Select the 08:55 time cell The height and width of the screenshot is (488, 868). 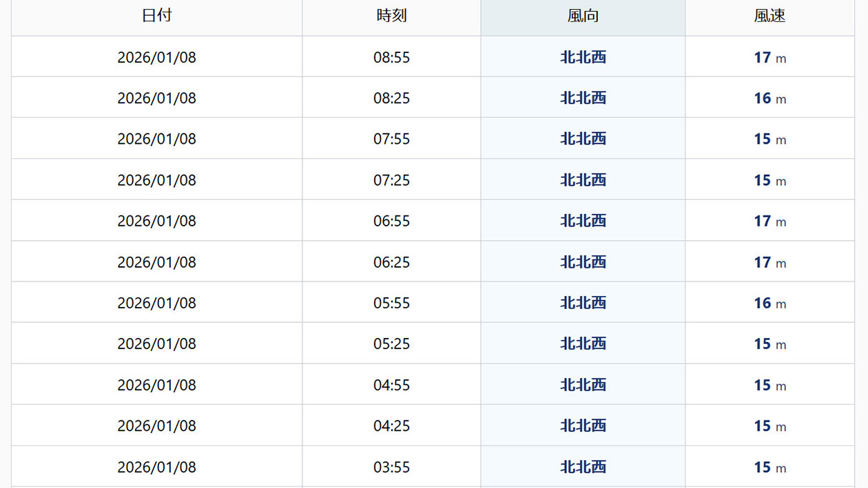tap(391, 57)
